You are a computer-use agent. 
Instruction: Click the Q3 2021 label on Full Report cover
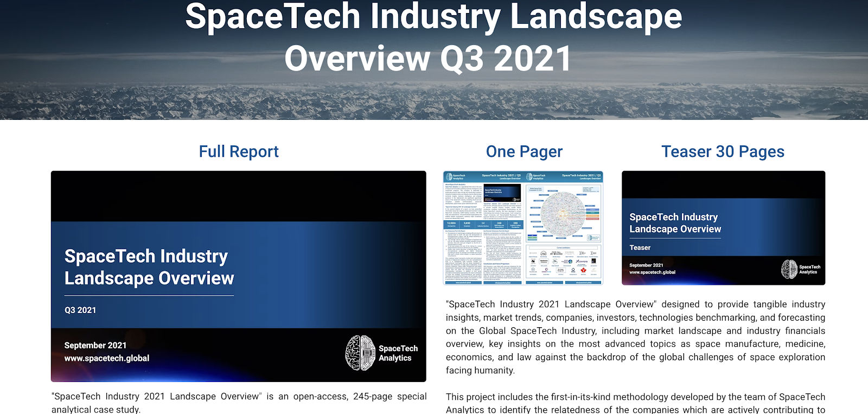(x=80, y=310)
